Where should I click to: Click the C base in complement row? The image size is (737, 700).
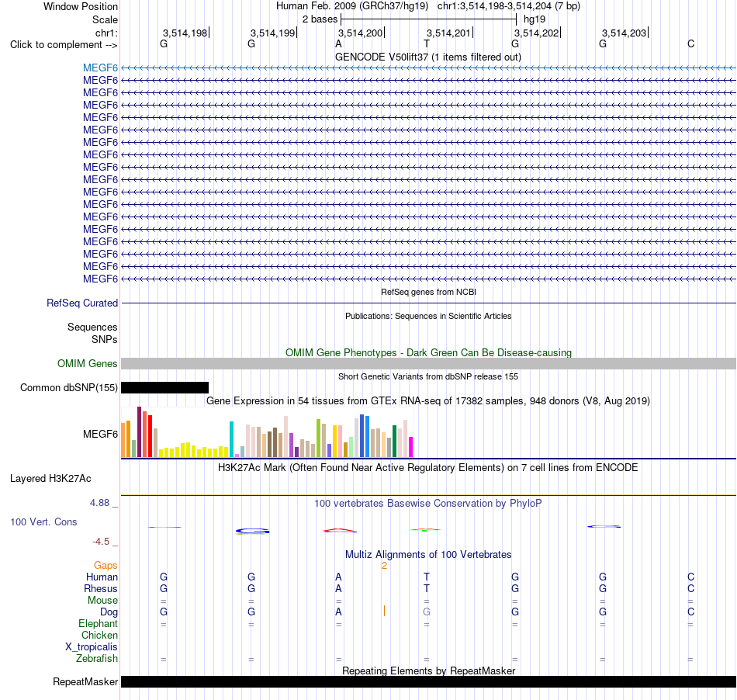690,43
